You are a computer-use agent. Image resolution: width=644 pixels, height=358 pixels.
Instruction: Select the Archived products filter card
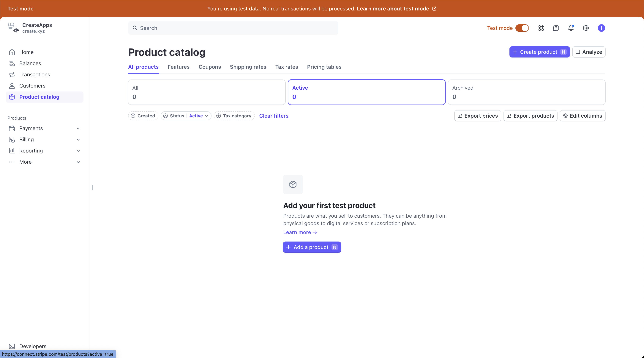coord(526,92)
